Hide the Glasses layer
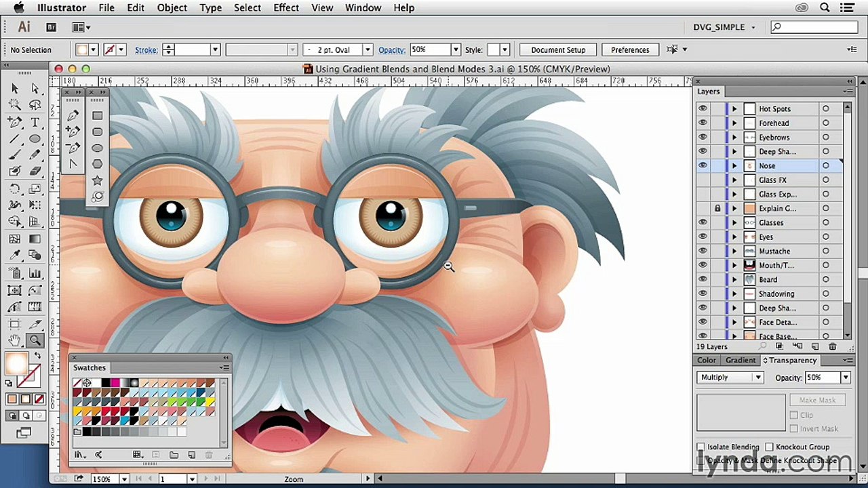Image resolution: width=868 pixels, height=488 pixels. [703, 222]
